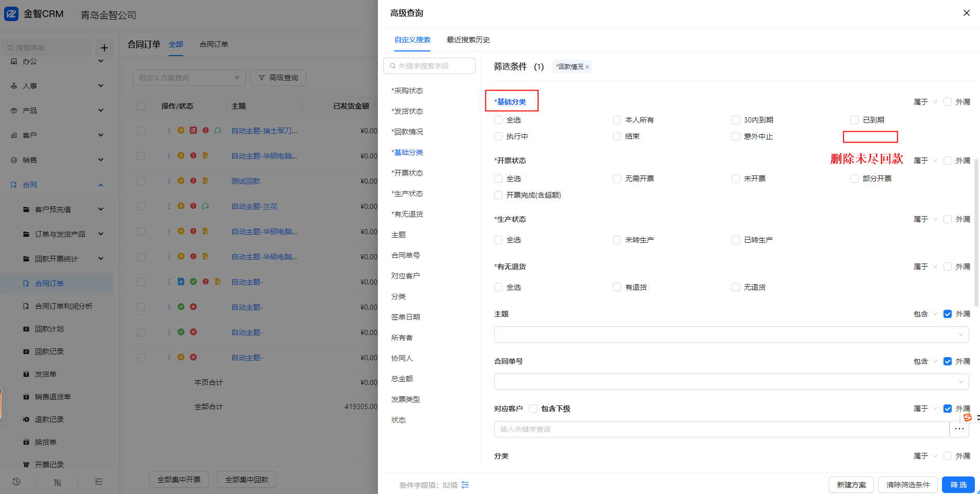Click the search magnifier in 关键字搜索字段 box

393,66
